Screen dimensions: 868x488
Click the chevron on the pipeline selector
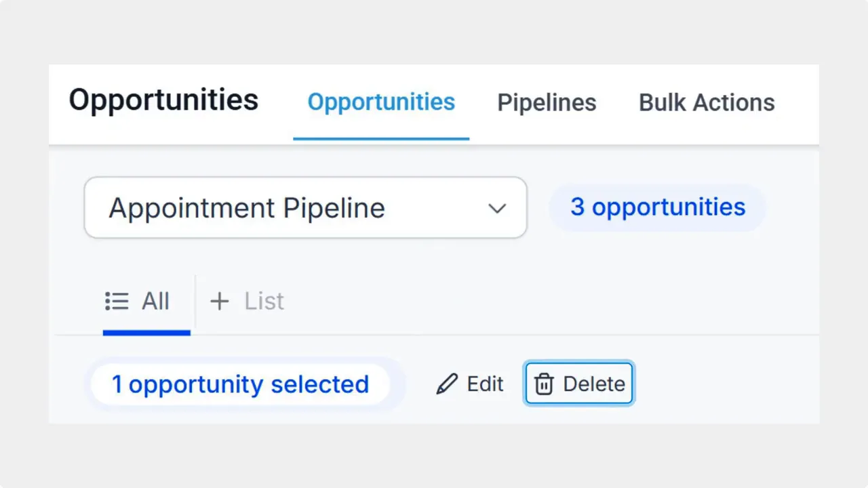point(497,209)
